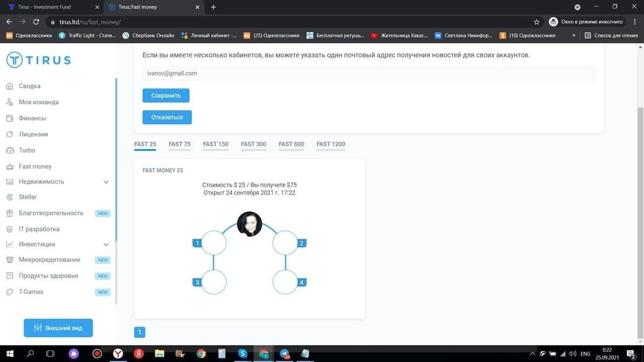Show more bookmarks with double chevron
Viewport: 644px width, 362px height.
point(574,35)
